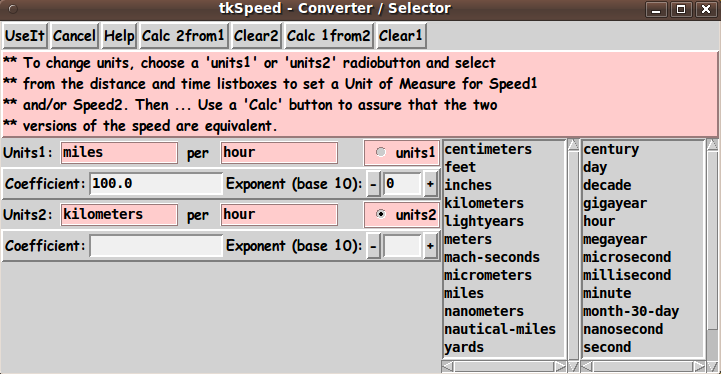Image resolution: width=721 pixels, height=374 pixels.
Task: Increase Speed1 exponent with plus button
Action: (x=430, y=184)
